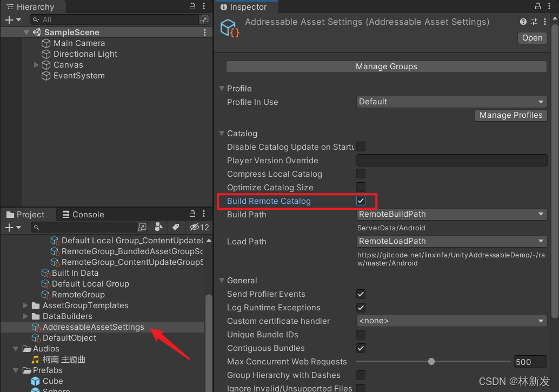Open the Profile In Use dropdown
This screenshot has width=559, height=392.
tap(452, 102)
